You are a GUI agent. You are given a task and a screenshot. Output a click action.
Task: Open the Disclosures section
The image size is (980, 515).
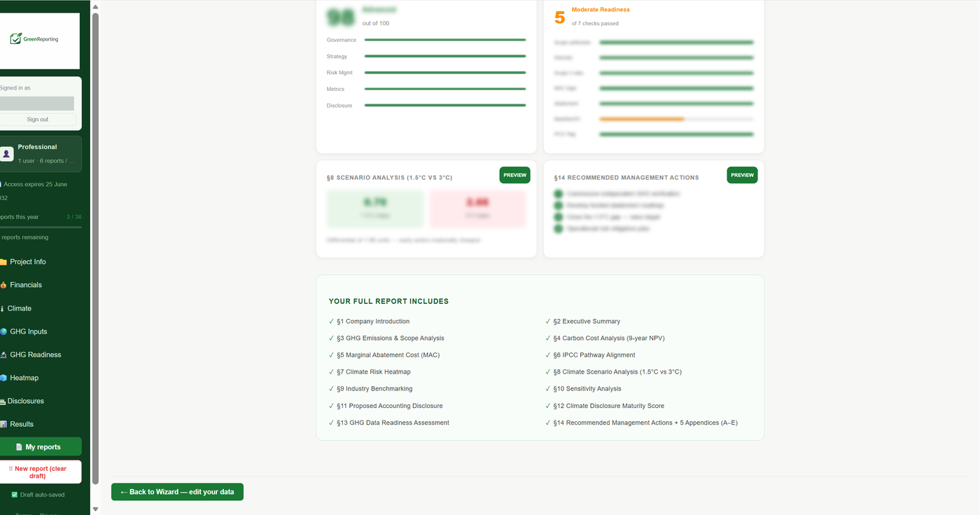coord(25,401)
